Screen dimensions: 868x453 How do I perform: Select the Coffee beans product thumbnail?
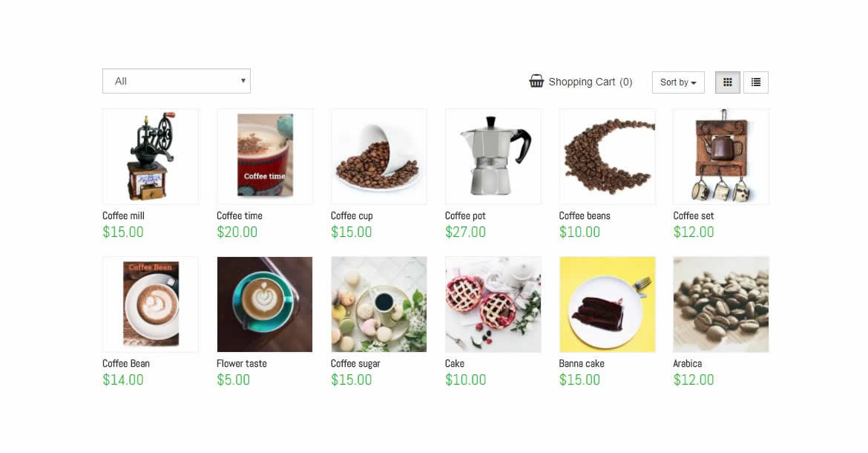(x=608, y=157)
